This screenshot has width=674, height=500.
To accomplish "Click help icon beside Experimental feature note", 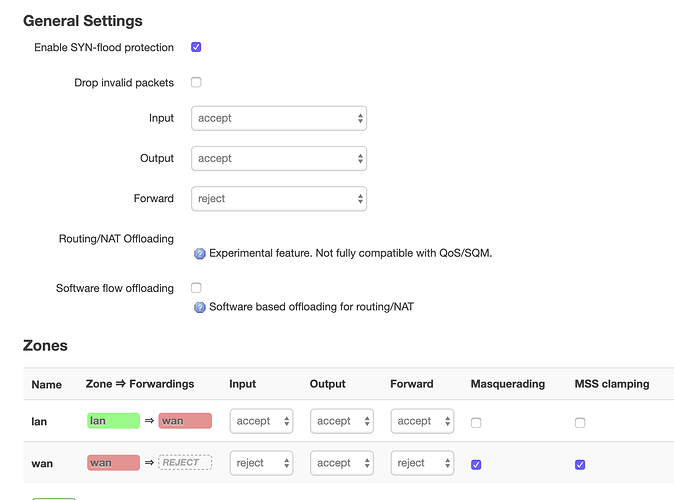I will 199,254.
